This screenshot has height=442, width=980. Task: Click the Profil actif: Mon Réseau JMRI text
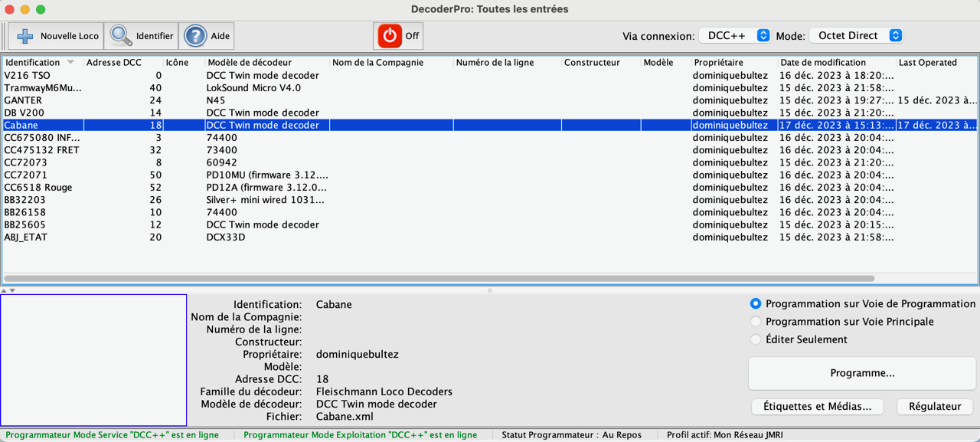coord(725,435)
